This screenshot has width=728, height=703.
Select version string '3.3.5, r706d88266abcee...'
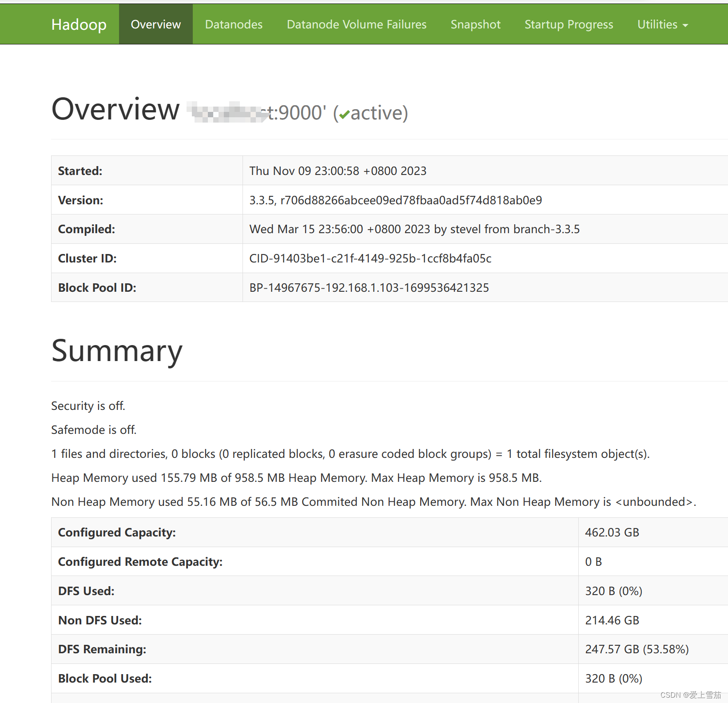396,200
